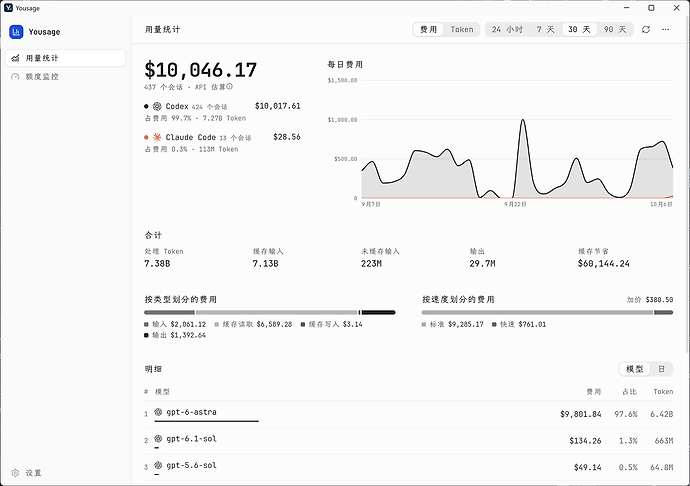This screenshot has height=486, width=690.
Task: Click the 未缓存输入 value 223M
Action: click(371, 264)
